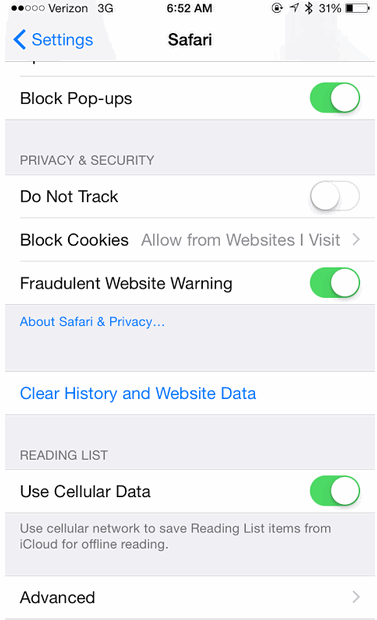Go back via Settings label

pyautogui.click(x=62, y=40)
